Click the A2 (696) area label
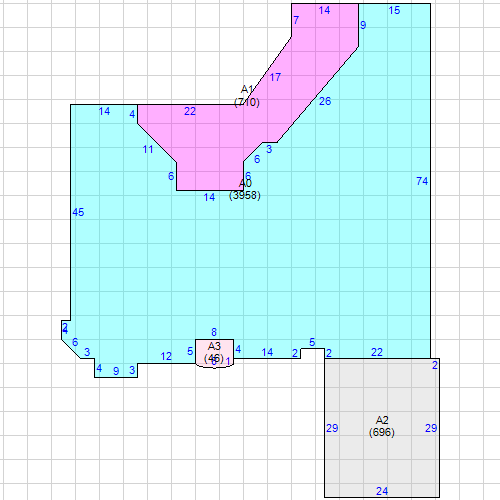The image size is (500, 500). click(x=382, y=426)
